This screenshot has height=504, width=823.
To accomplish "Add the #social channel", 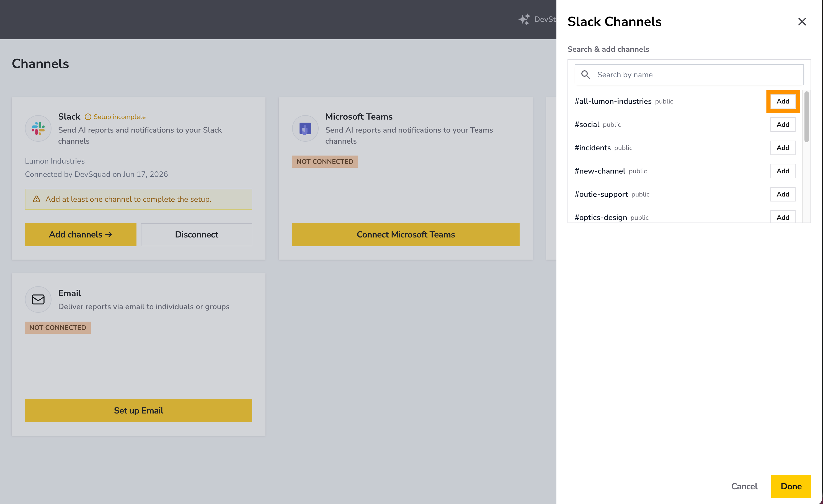I will tap(783, 125).
